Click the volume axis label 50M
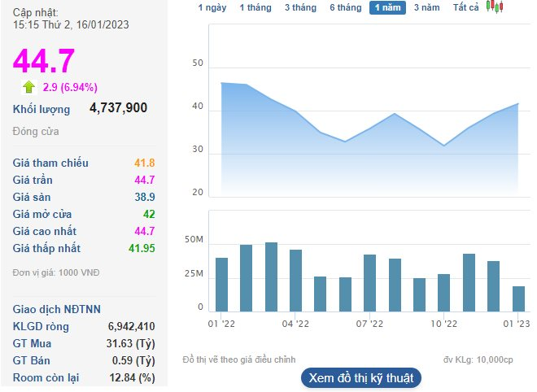 tap(194, 240)
